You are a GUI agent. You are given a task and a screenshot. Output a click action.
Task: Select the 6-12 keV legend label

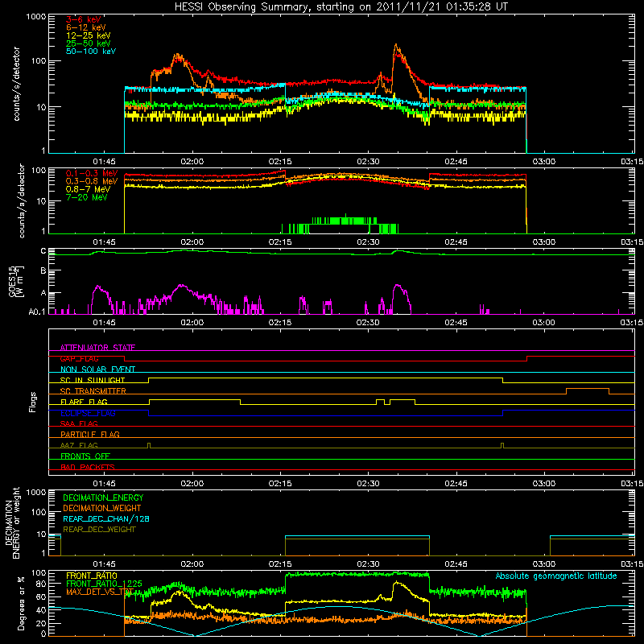tap(85, 27)
